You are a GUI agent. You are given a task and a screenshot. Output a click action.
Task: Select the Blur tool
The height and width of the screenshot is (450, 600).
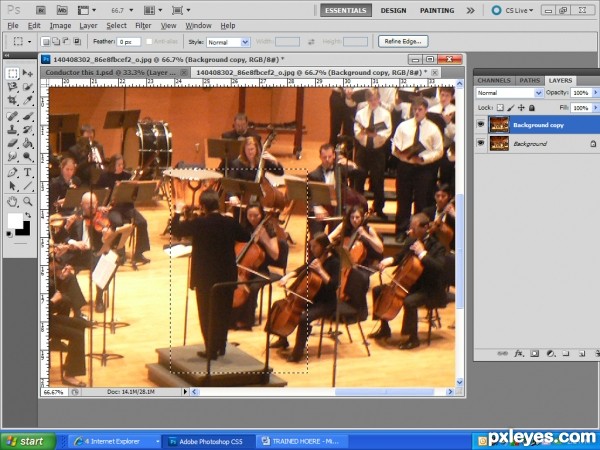[12, 157]
